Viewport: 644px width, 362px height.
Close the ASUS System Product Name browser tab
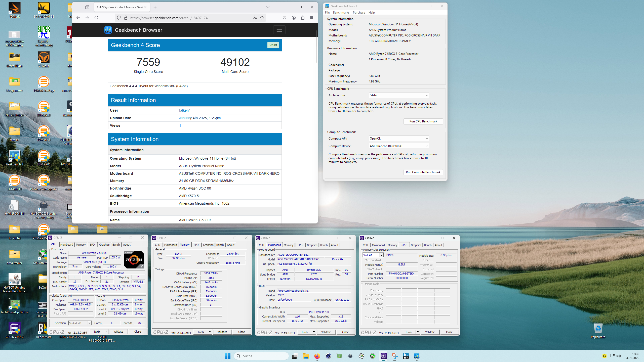[x=145, y=7]
